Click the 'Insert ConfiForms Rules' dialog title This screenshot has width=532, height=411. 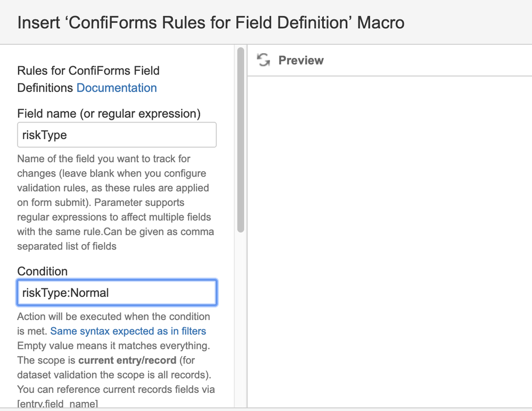pyautogui.click(x=211, y=23)
